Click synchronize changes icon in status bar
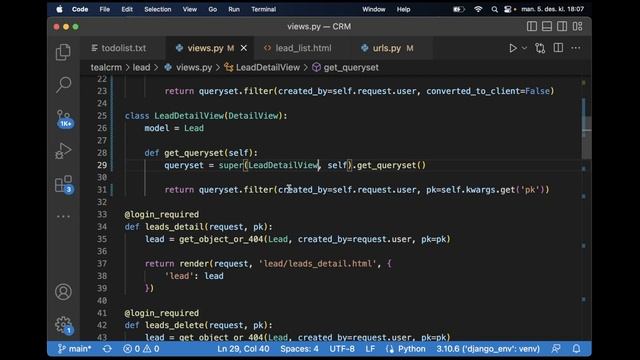Viewport: 640px width, 360px height. (107, 349)
